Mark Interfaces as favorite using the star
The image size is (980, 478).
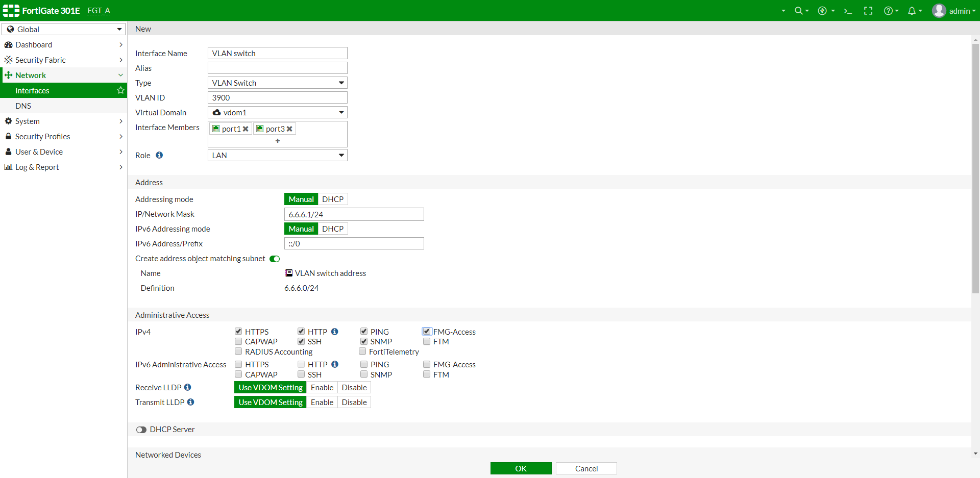tap(120, 90)
